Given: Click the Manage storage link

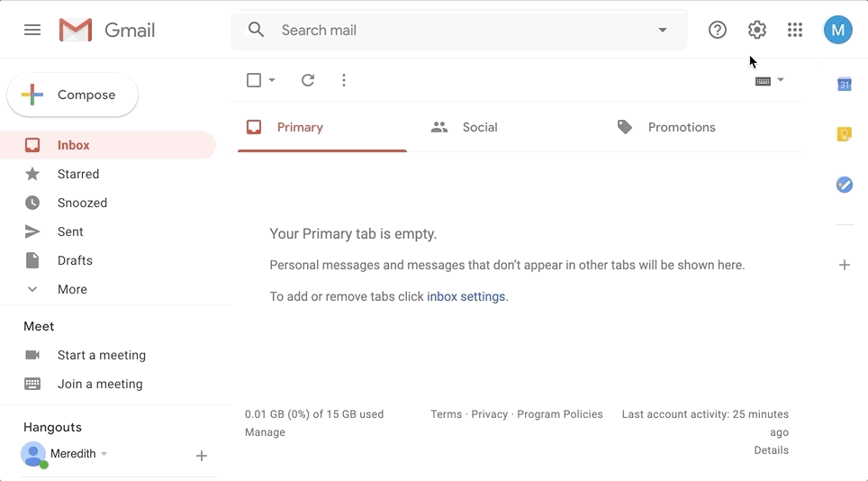Looking at the screenshot, I should click(x=265, y=432).
